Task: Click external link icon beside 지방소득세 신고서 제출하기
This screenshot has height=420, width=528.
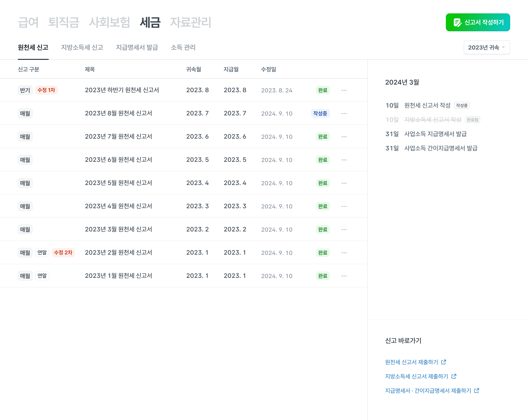Action: coord(454,376)
